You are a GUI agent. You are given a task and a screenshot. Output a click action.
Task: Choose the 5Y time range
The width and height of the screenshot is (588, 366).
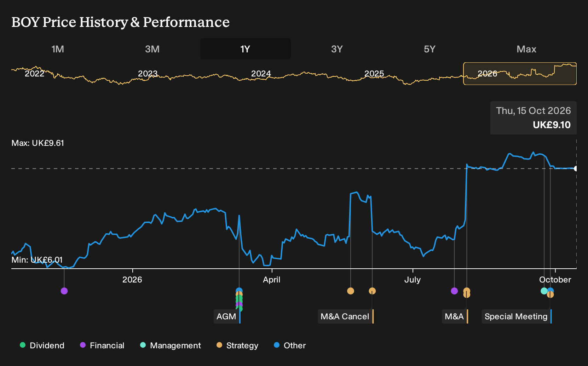[430, 49]
